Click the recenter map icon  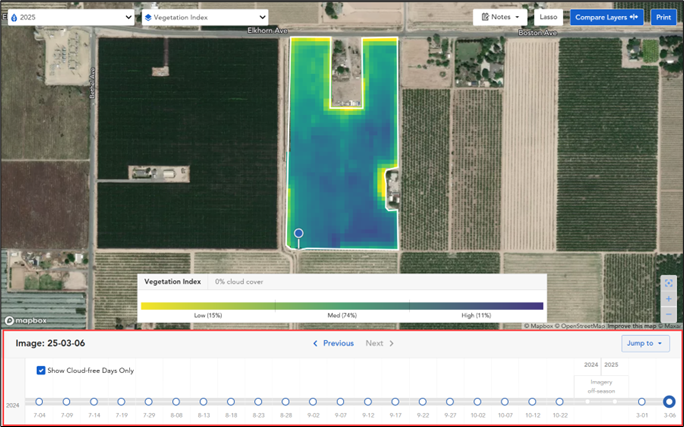[x=669, y=283]
